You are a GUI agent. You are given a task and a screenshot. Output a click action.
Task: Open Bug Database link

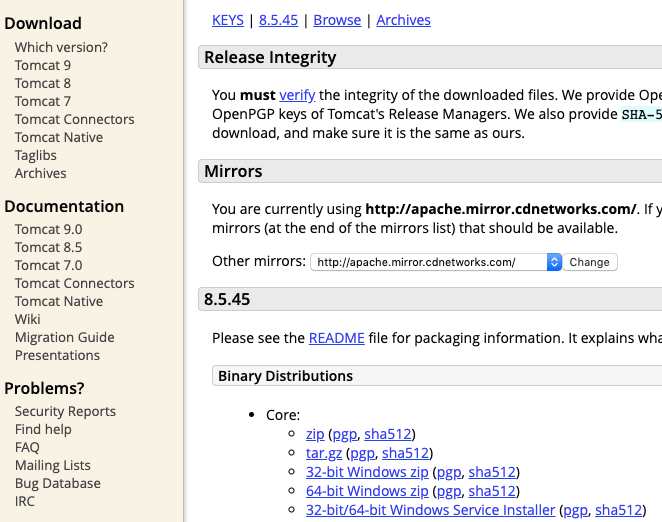57,484
